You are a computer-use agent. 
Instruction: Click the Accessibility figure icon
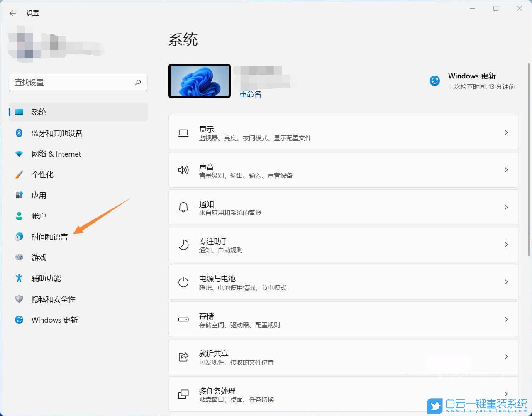(x=19, y=278)
